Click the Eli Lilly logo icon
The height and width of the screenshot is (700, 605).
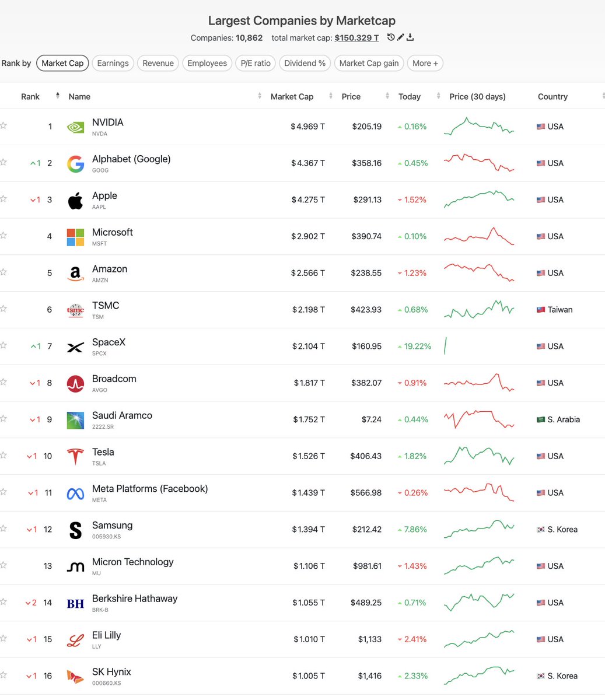pyautogui.click(x=75, y=640)
